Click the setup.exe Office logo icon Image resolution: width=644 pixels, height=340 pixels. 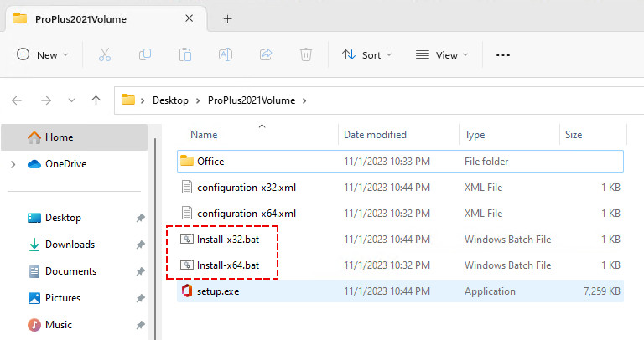(x=187, y=291)
